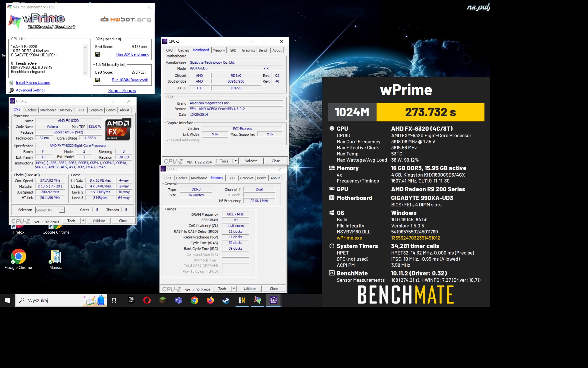The image size is (588, 368).
Task: Click the Advanced Settings wrench icon
Action: [11, 90]
